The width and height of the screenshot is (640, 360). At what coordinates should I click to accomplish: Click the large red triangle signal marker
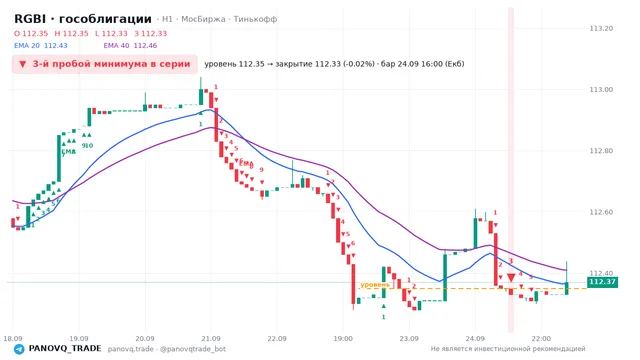511,278
